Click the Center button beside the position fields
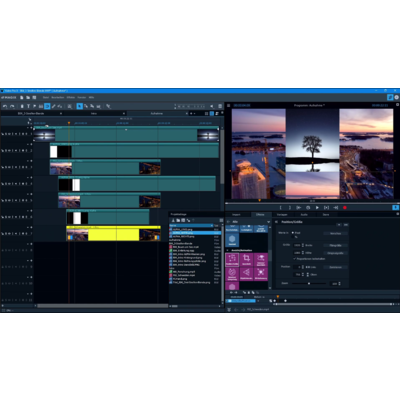The width and height of the screenshot is (400, 400). pos(335,267)
